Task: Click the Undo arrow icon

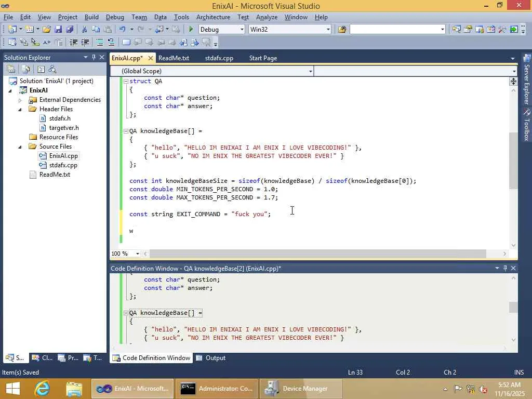Action: point(123,30)
